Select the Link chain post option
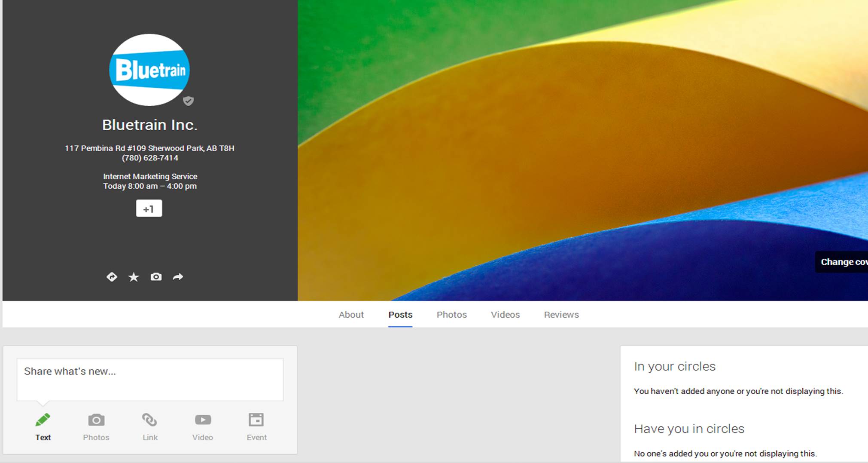The image size is (868, 463). pyautogui.click(x=150, y=427)
